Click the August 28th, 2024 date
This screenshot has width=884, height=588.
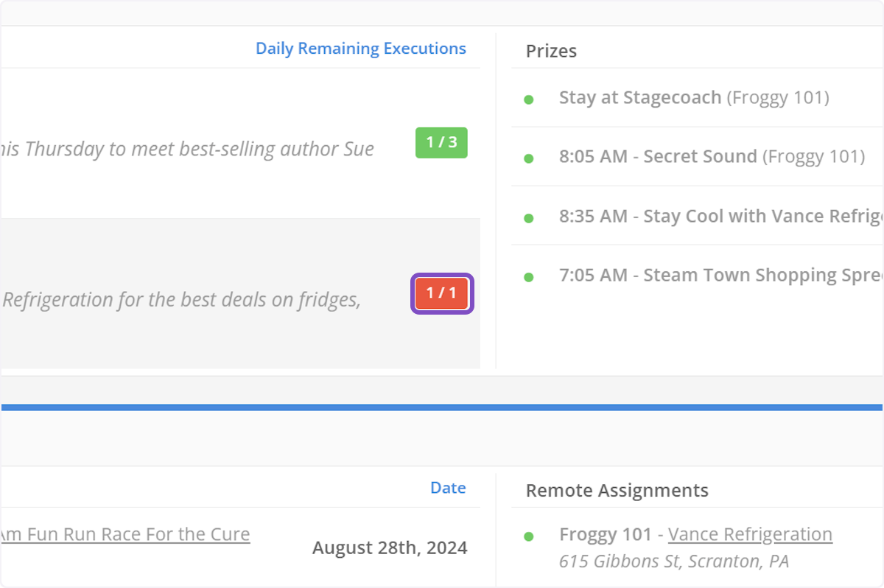point(390,547)
